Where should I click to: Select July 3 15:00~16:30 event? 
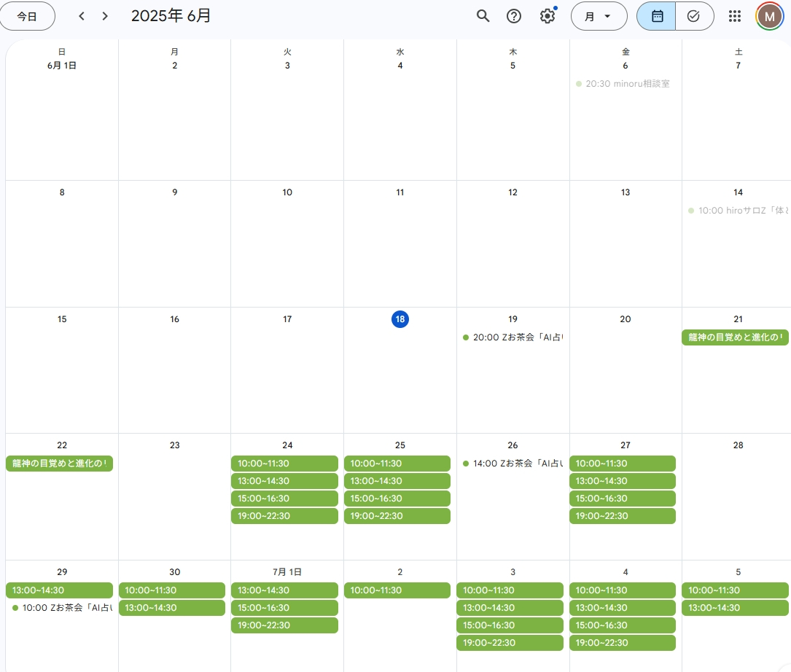[x=510, y=625]
